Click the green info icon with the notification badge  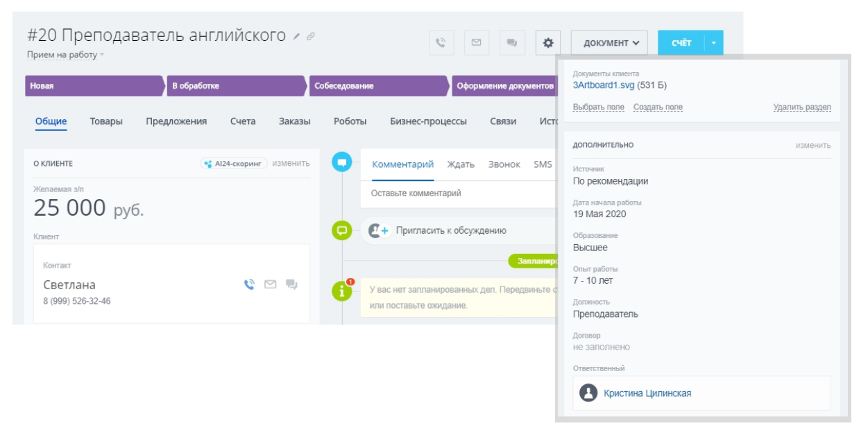[x=342, y=291]
